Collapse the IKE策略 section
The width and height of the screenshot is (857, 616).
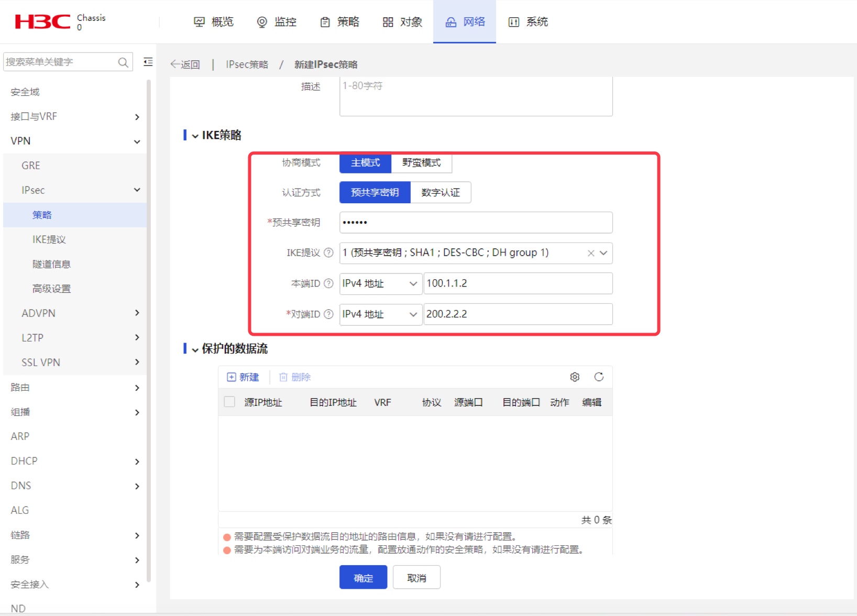coord(195,136)
